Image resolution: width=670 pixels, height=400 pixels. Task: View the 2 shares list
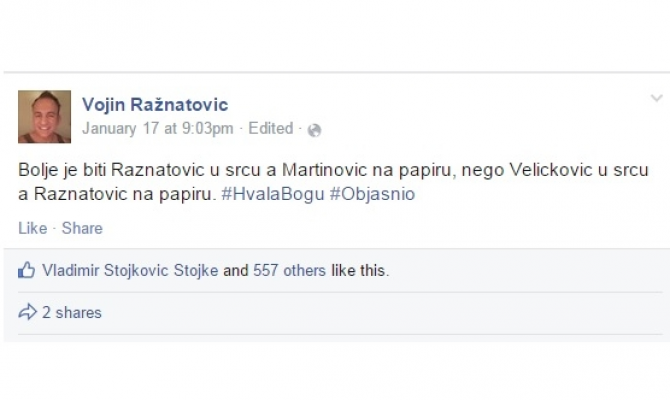71,313
